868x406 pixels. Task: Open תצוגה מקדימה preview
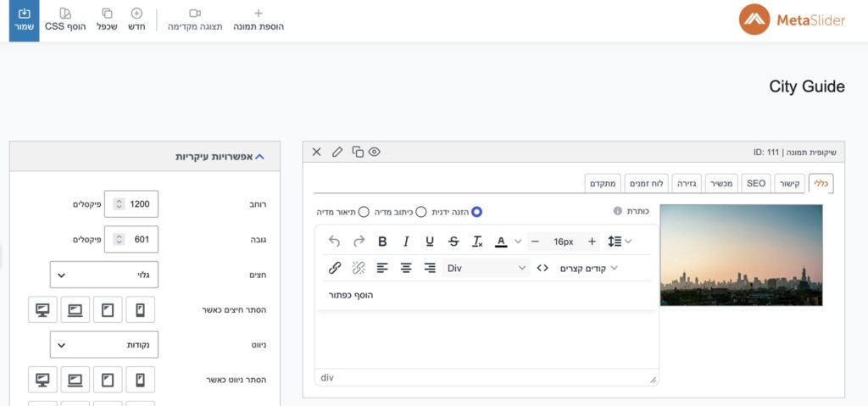pyautogui.click(x=195, y=19)
